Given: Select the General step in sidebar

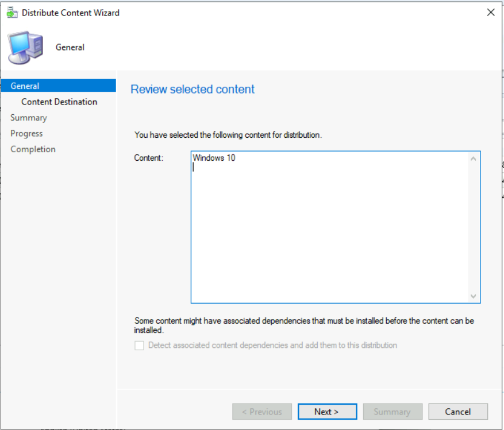Looking at the screenshot, I should click(59, 86).
